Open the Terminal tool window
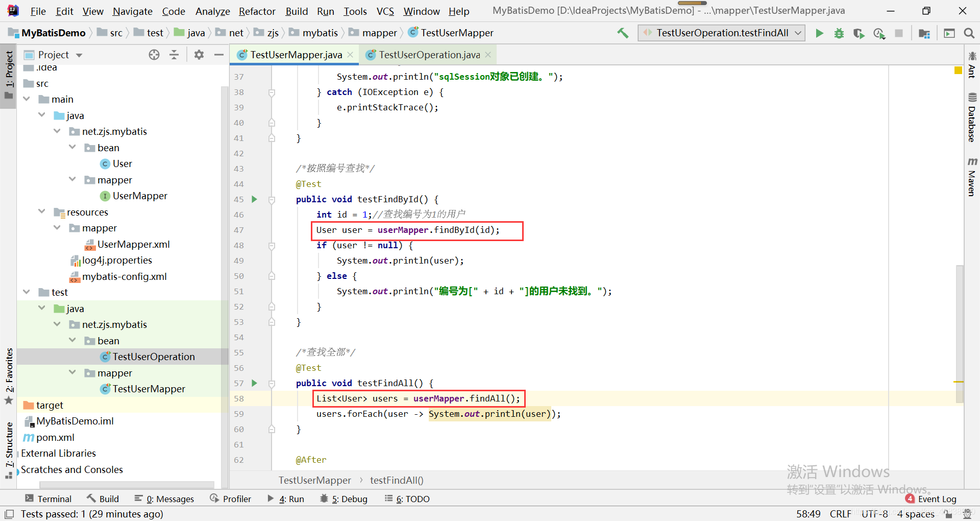980x521 pixels. coord(48,499)
